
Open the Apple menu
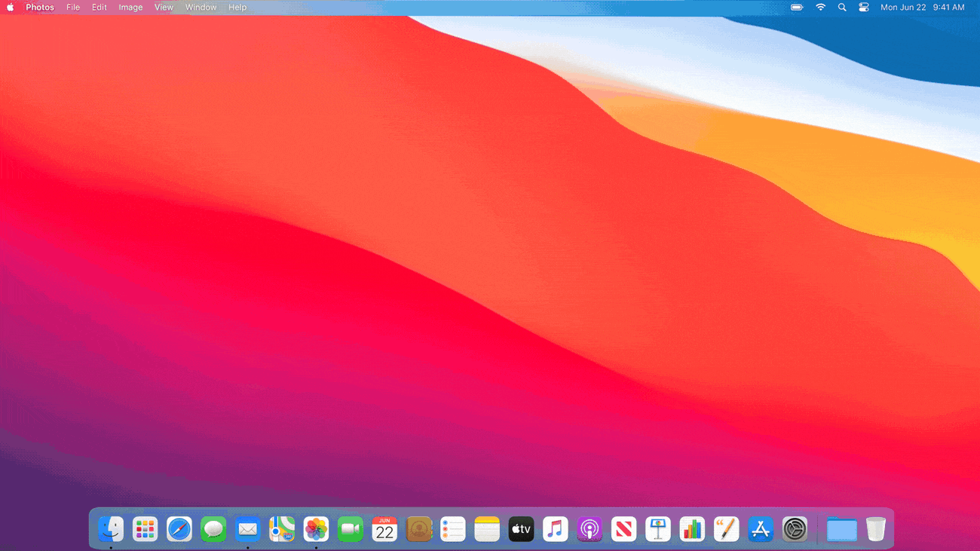point(11,8)
